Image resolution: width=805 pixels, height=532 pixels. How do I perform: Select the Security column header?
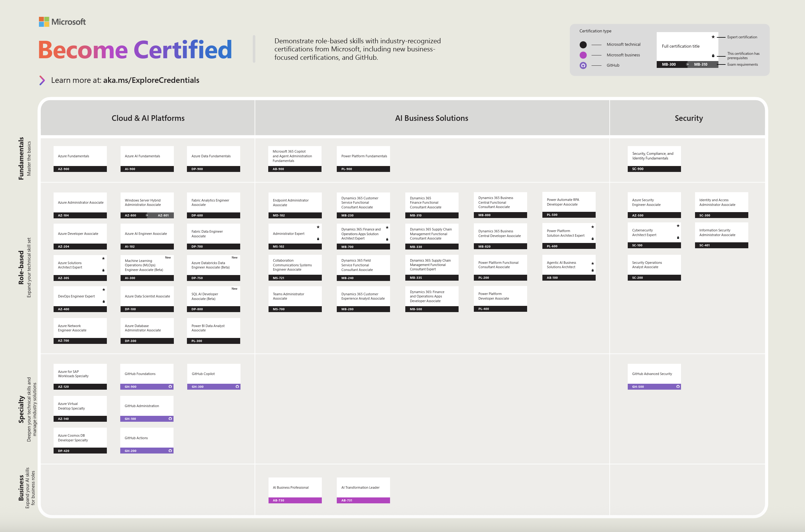tap(688, 118)
